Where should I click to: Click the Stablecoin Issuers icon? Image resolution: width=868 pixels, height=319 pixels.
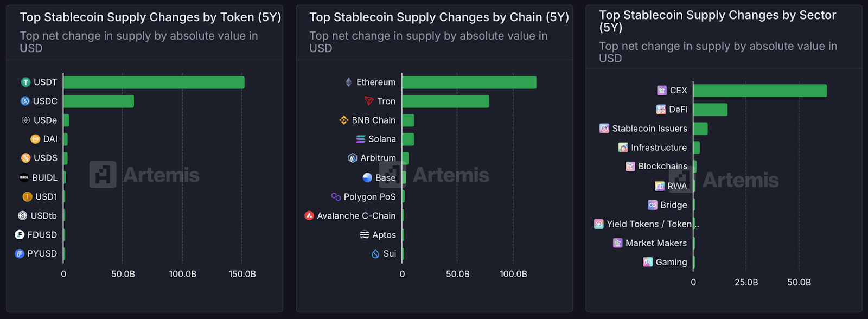pos(604,129)
